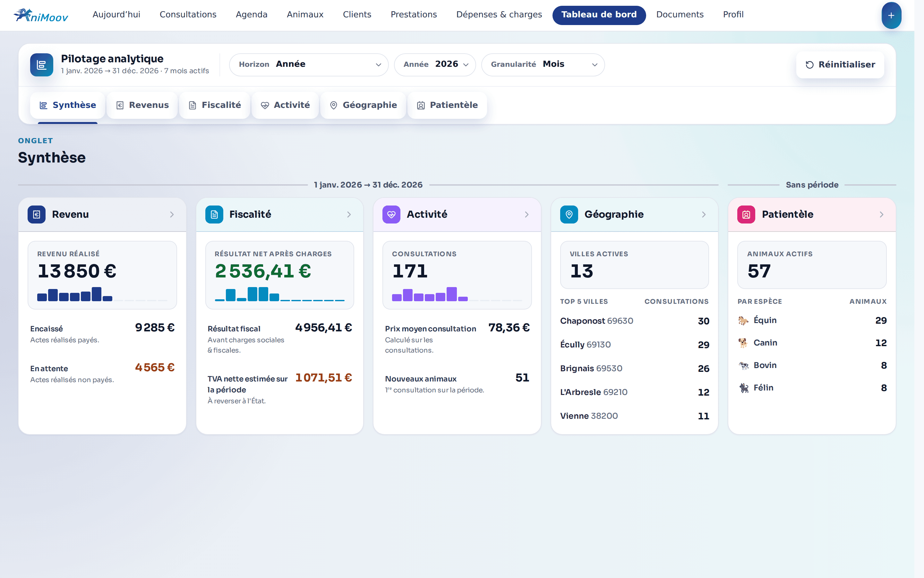Click the blue plus add button
924x578 pixels.
[891, 15]
